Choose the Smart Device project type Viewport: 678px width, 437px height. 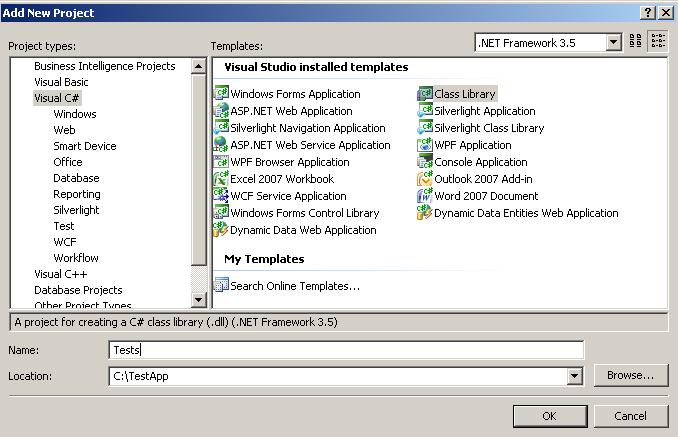[85, 146]
